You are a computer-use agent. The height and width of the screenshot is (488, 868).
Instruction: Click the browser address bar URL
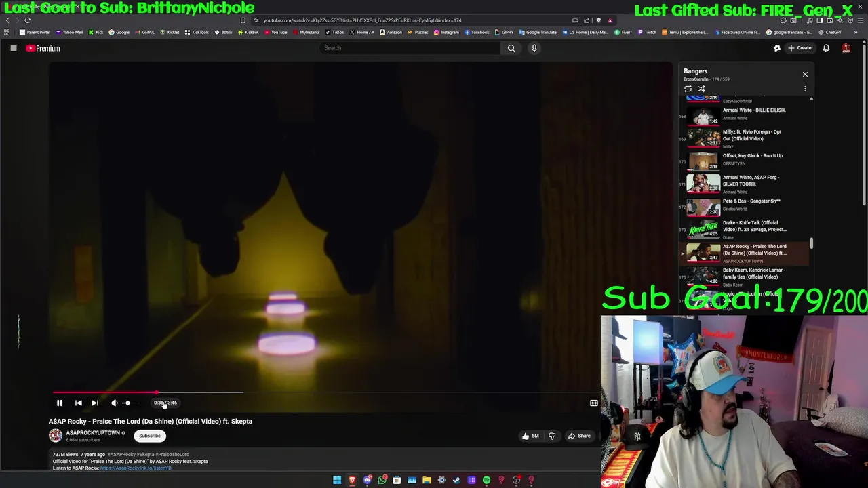[x=362, y=20]
